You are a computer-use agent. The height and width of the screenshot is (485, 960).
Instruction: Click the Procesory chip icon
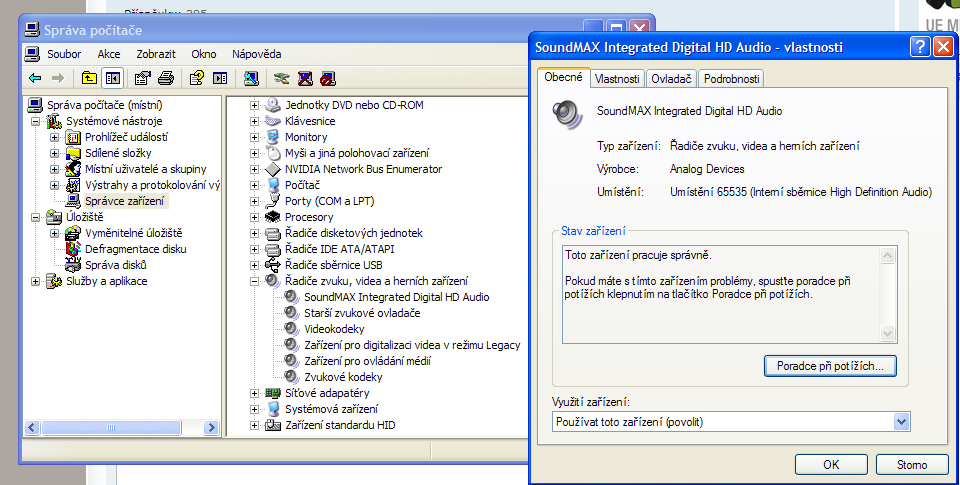[272, 217]
